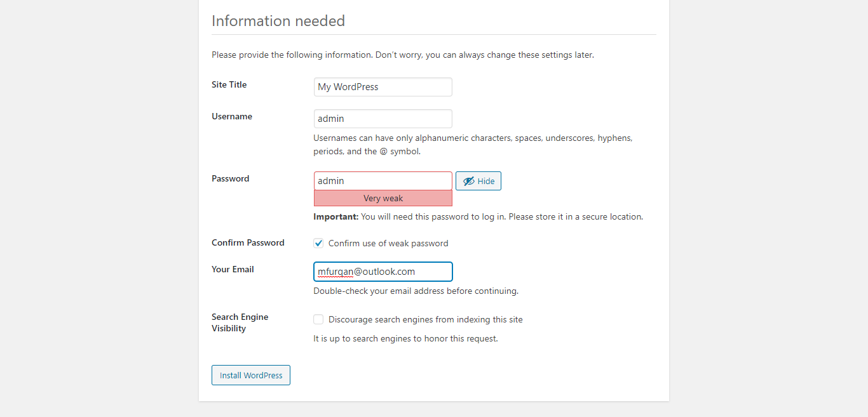868x417 pixels.
Task: Focus the Site Title input field
Action: pos(383,87)
